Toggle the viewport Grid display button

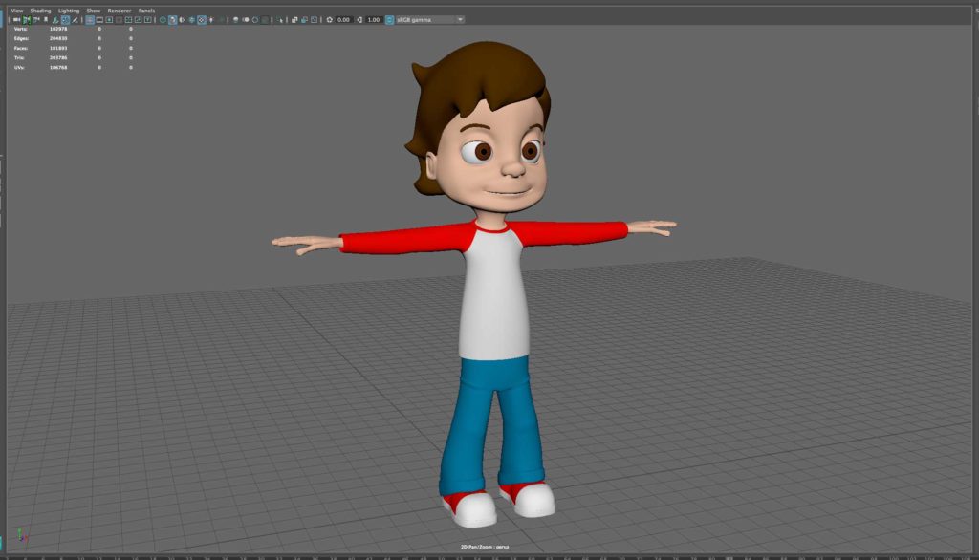coord(90,19)
